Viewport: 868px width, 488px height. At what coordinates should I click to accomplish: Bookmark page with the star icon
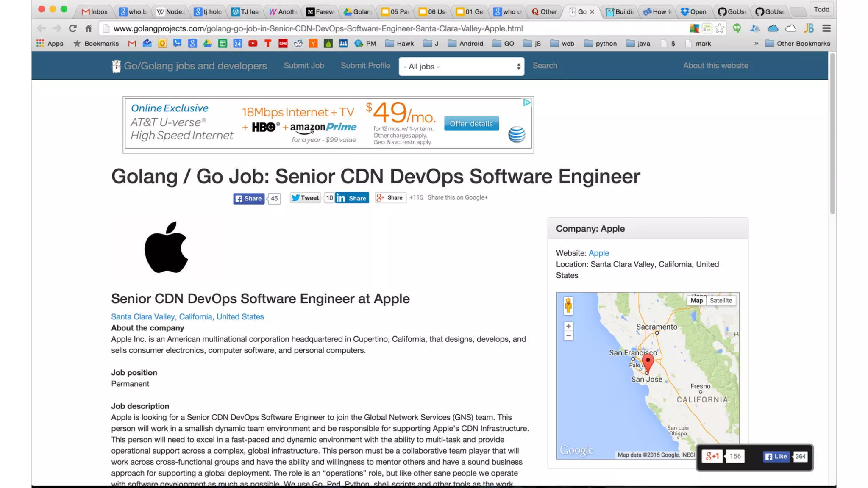(x=719, y=28)
